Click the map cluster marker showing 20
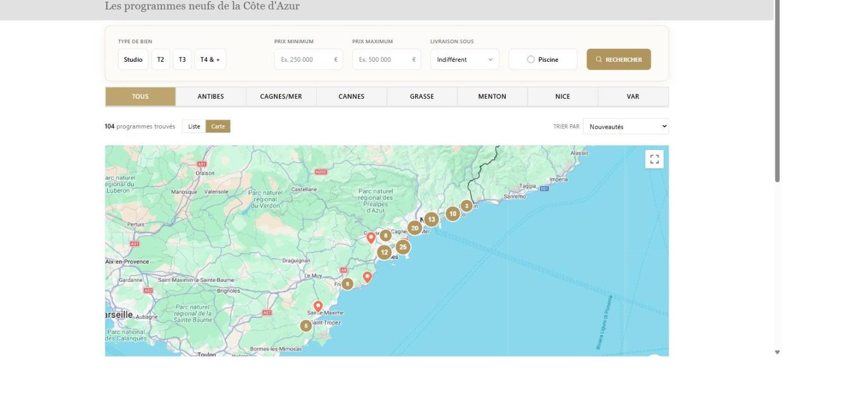Image resolution: width=868 pixels, height=401 pixels. (x=415, y=228)
